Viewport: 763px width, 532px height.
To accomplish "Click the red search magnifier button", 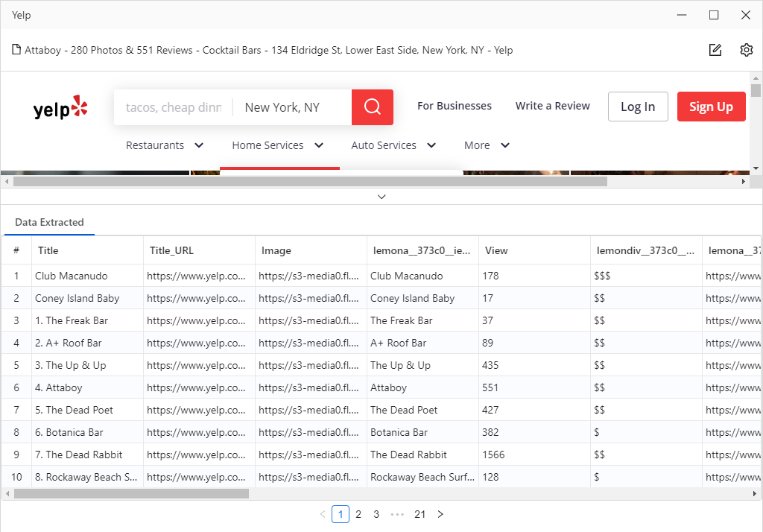I will click(x=372, y=107).
